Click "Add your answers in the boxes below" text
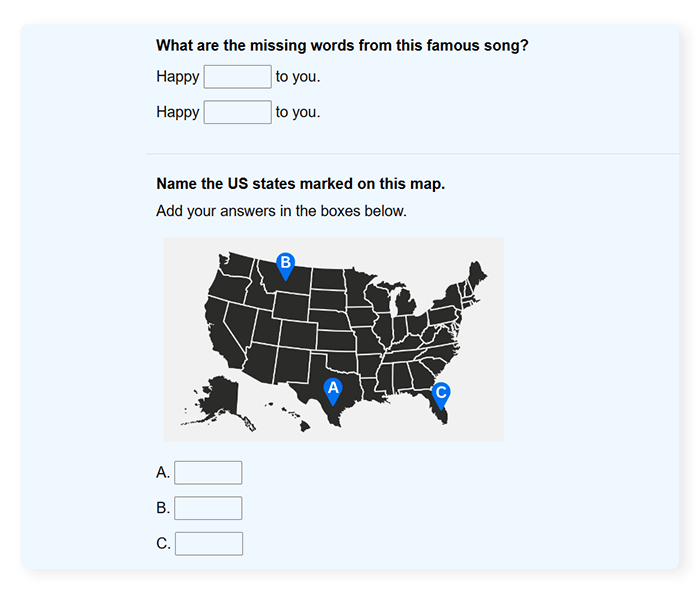700x597 pixels. pos(281,211)
